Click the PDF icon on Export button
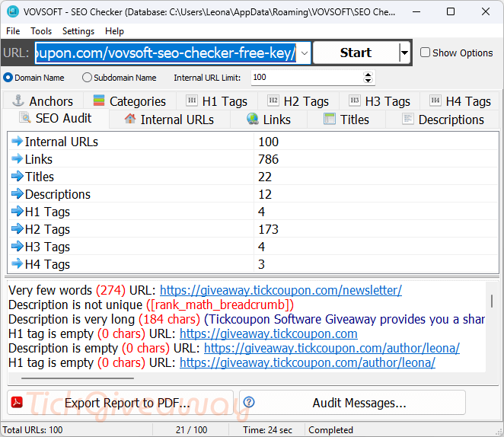Screen dimensions: 504x437 (x=17, y=402)
